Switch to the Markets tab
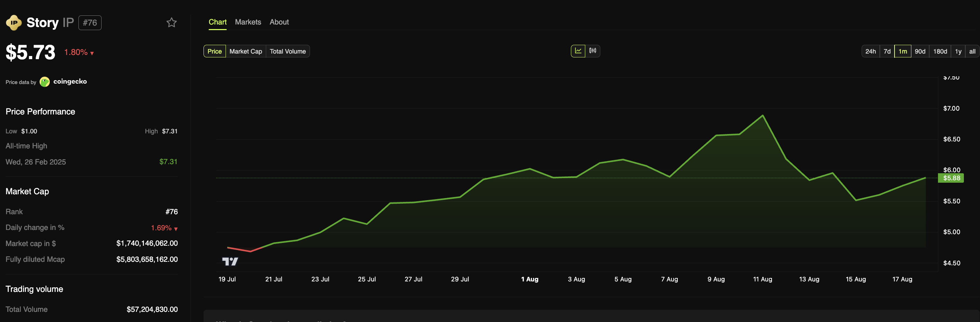This screenshot has height=322, width=980. (x=248, y=22)
